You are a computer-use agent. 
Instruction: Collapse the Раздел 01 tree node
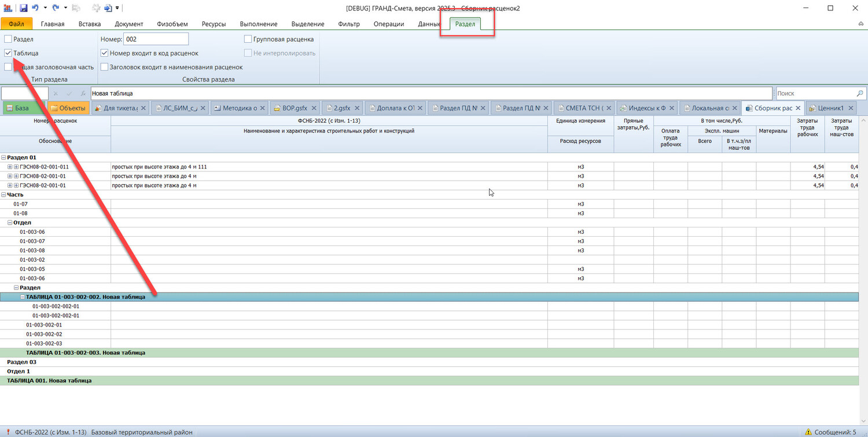pos(3,157)
